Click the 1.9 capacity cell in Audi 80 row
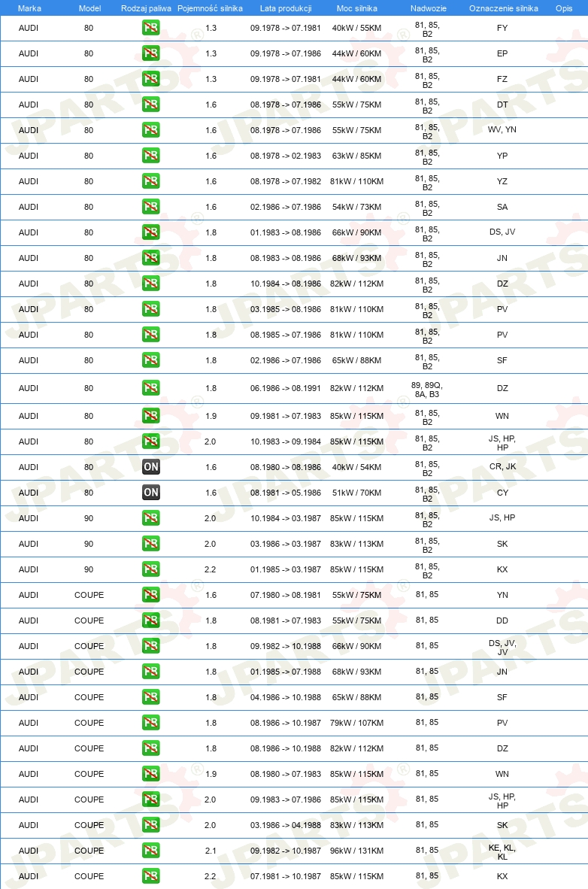588x889 pixels. [x=211, y=416]
